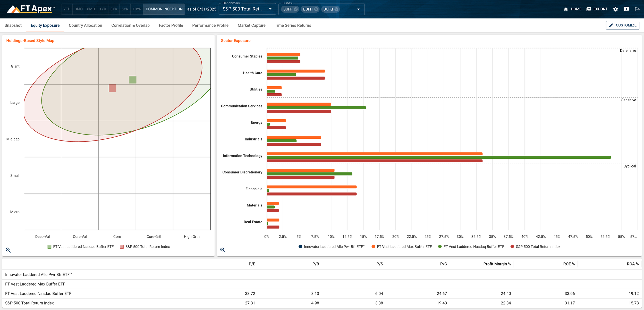The width and height of the screenshot is (644, 310).
Task: Zoom the Holdings-Based Style Map magnifier
Action: (x=8, y=250)
